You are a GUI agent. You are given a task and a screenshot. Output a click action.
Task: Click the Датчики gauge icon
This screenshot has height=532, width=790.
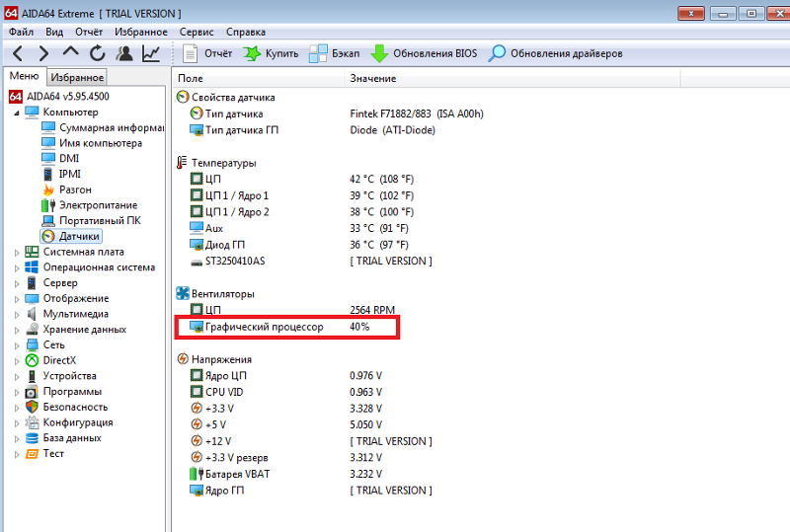[48, 236]
